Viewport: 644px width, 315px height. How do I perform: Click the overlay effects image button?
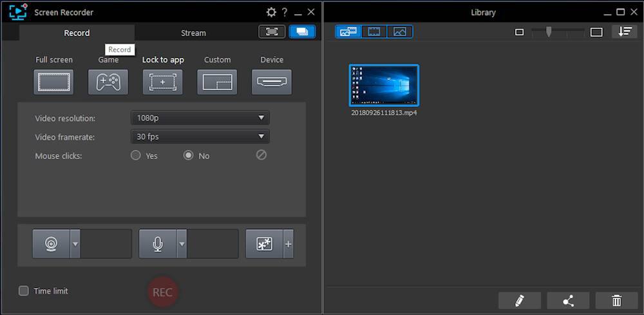(x=265, y=244)
